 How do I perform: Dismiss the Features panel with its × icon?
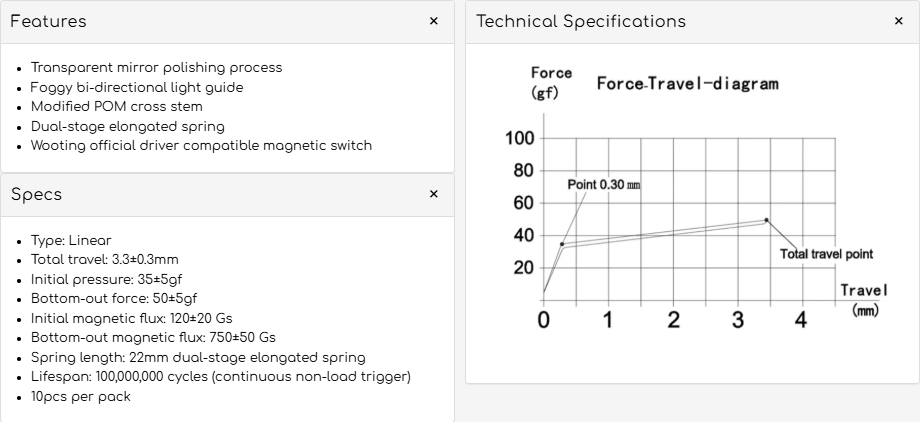tap(433, 21)
